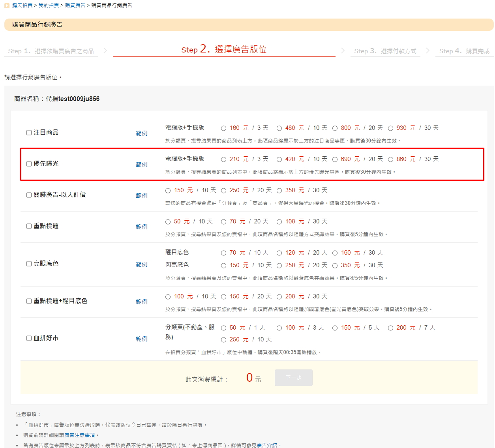Go to 購買廣告 breadcrumb link
This screenshot has width=495, height=448.
(75, 6)
